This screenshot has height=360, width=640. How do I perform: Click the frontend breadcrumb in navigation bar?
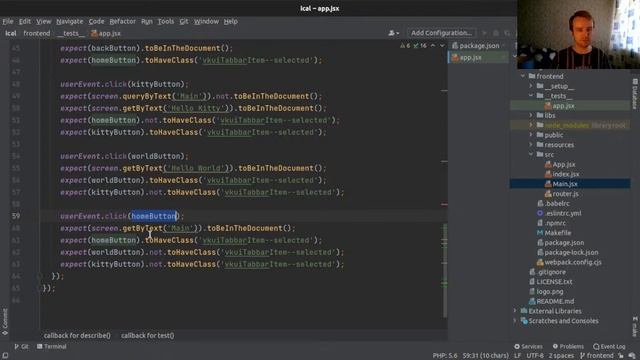pos(37,33)
